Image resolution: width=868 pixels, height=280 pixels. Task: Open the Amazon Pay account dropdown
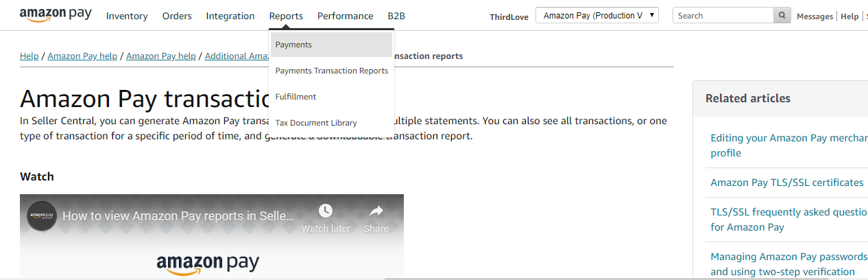pyautogui.click(x=596, y=16)
